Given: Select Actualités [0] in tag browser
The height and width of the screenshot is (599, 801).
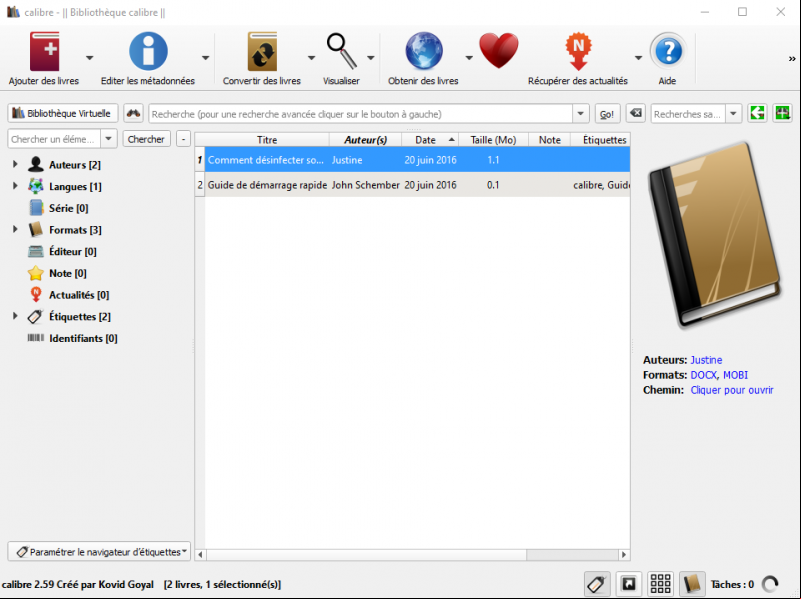Looking at the screenshot, I should pyautogui.click(x=79, y=295).
